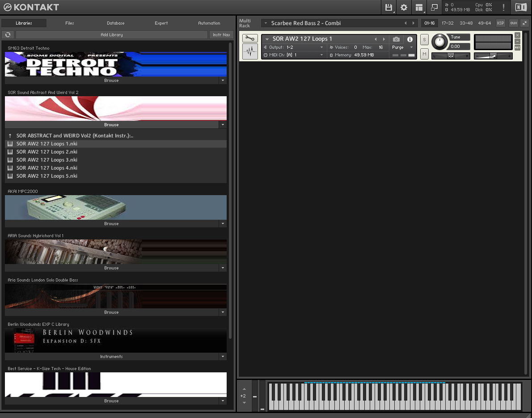Click Add Library button
Screen dimensions: 532x418
coord(112,34)
